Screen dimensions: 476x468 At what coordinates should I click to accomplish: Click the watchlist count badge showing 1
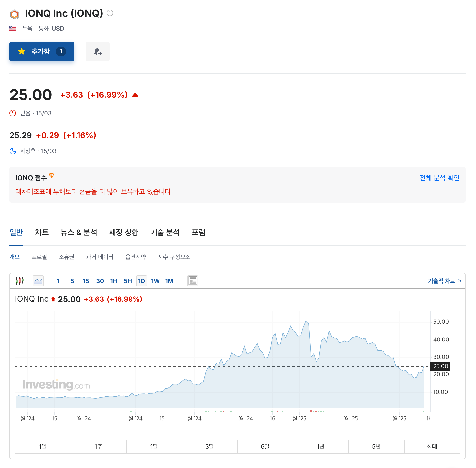[x=61, y=52]
